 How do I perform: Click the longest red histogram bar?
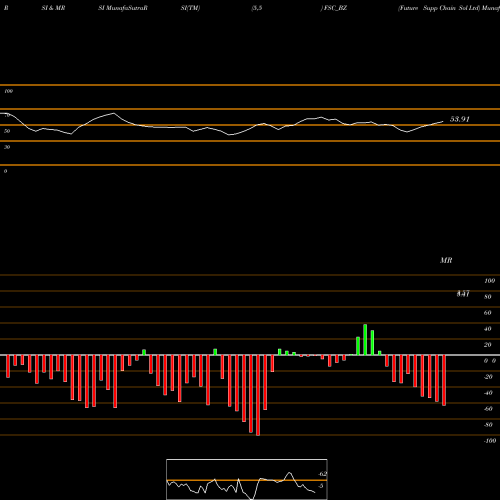click(x=258, y=395)
